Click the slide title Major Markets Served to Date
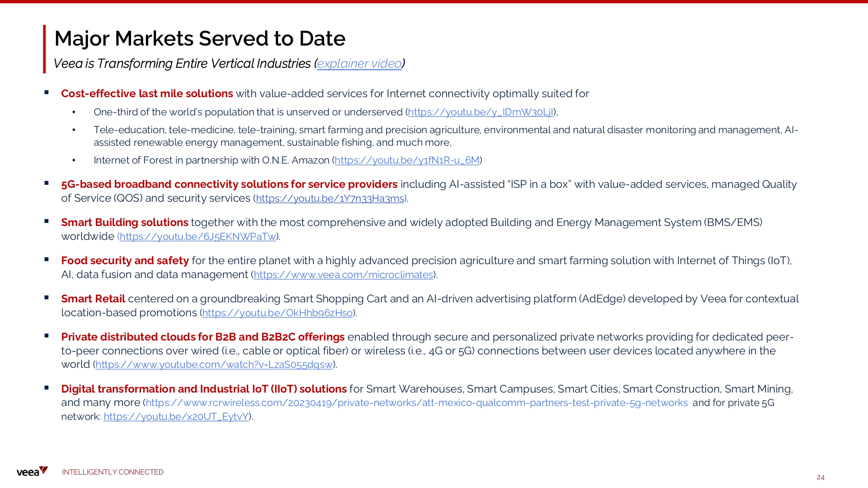Image resolution: width=868 pixels, height=488 pixels. point(200,39)
